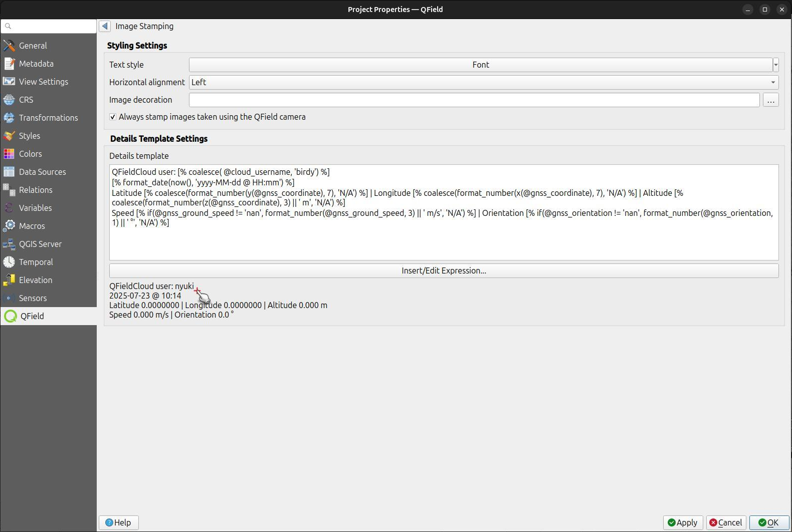Open Insert/Edit Expression dialog
The height and width of the screenshot is (532, 792).
point(444,271)
